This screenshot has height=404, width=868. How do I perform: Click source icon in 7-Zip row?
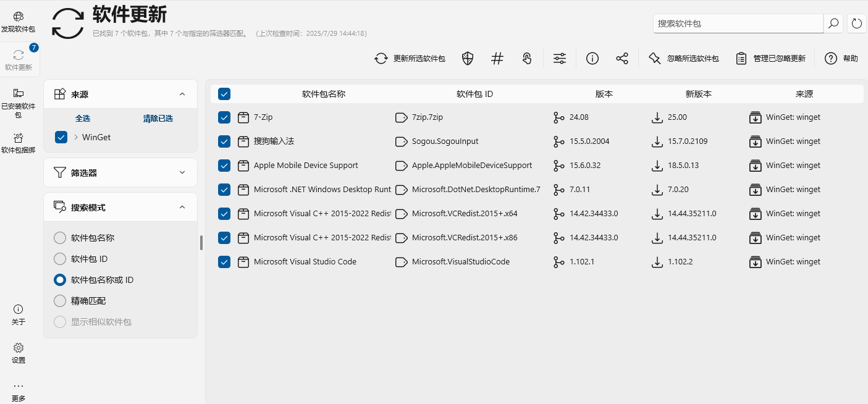click(x=755, y=117)
